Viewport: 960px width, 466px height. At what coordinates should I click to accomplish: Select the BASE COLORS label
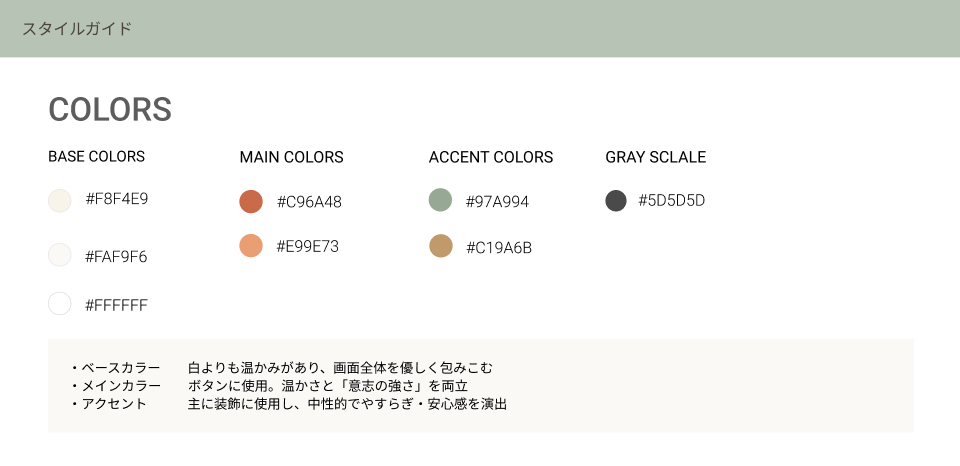coord(97,156)
